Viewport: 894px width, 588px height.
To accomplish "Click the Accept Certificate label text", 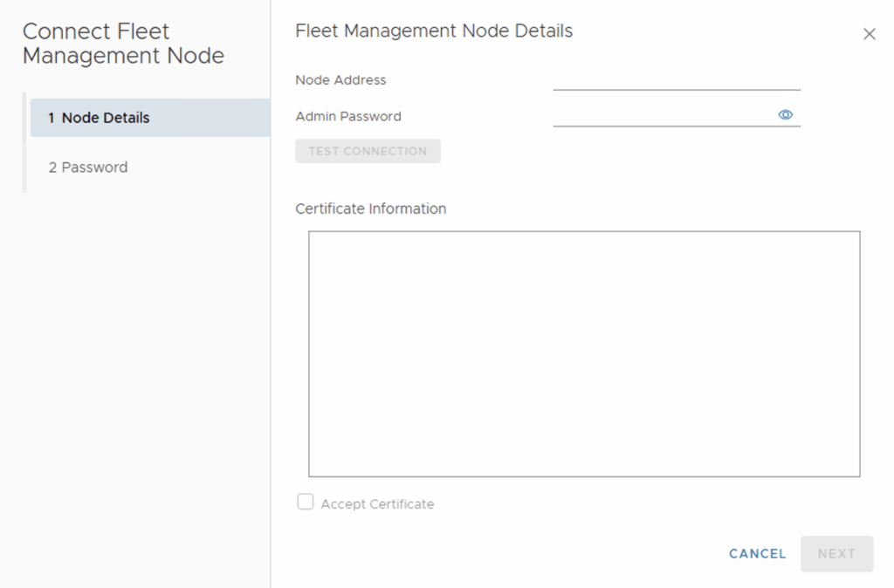I will pos(377,504).
